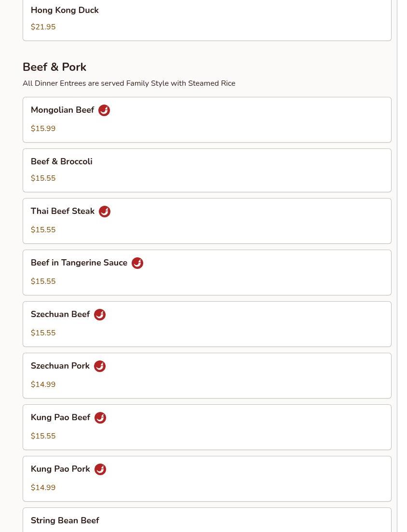The height and width of the screenshot is (532, 407).
Task: Click the chili pepper icon for Szechuan Beef
Action: tap(100, 315)
